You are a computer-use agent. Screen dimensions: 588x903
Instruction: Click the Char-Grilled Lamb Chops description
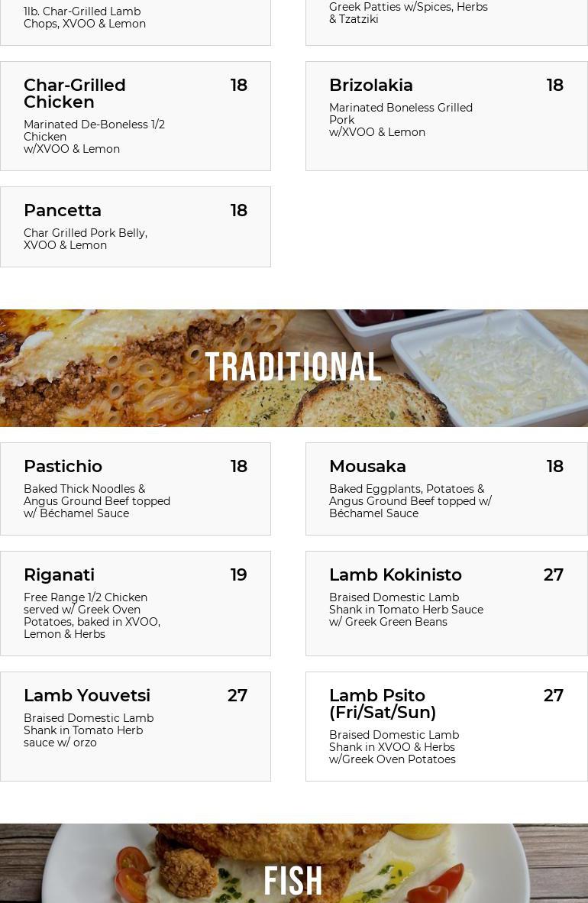tap(85, 18)
